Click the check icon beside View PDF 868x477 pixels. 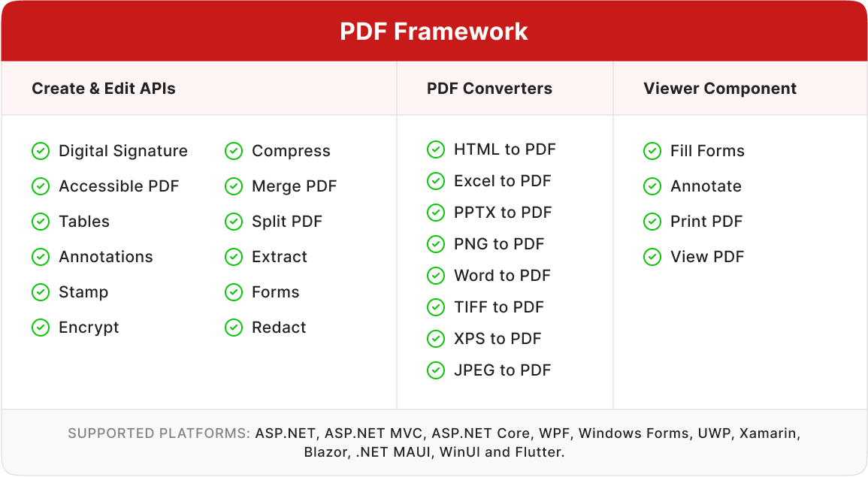(652, 257)
